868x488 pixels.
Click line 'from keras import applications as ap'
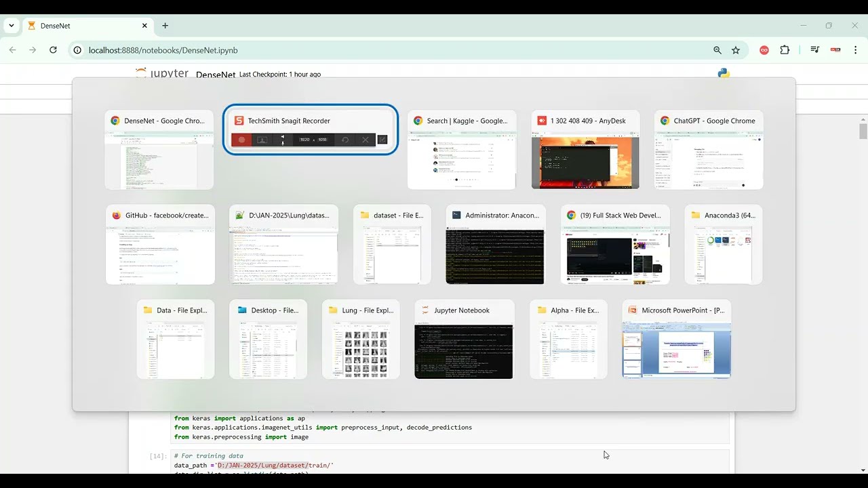[x=239, y=418]
